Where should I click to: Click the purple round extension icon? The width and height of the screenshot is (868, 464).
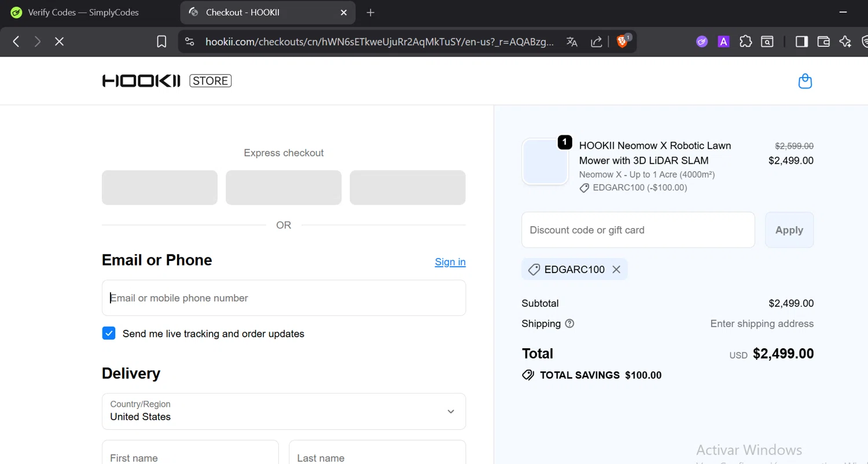pos(702,42)
